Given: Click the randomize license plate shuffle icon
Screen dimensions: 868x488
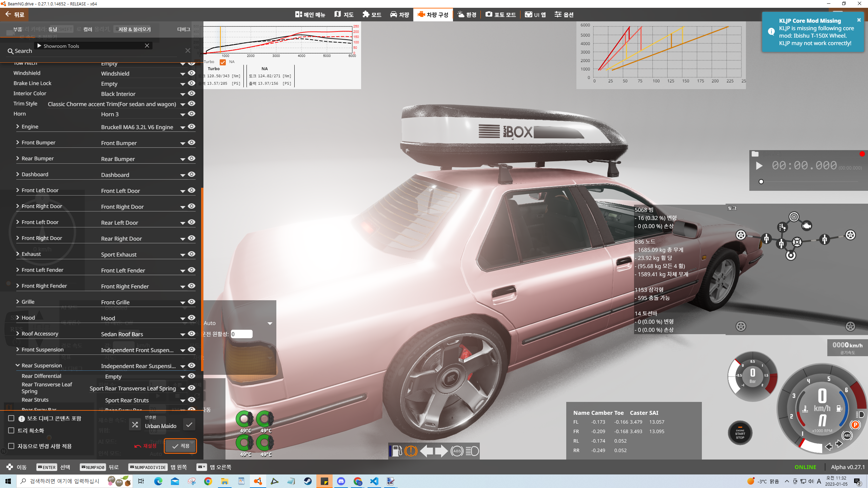Looking at the screenshot, I should tap(135, 425).
